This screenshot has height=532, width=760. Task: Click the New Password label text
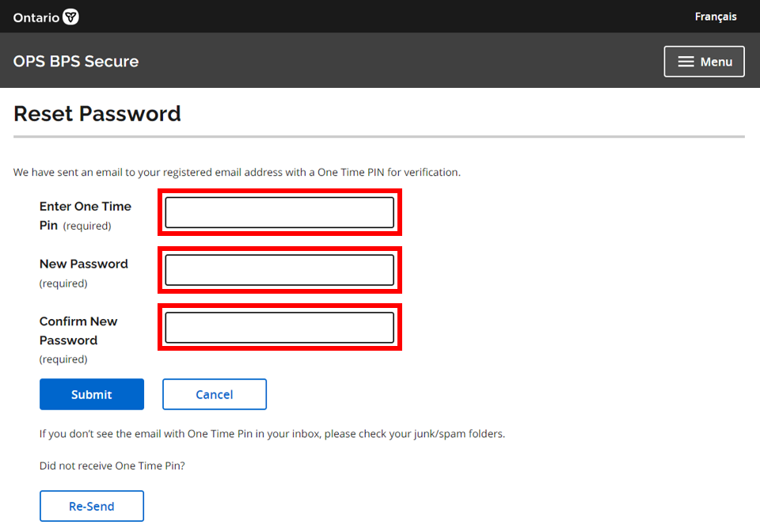tap(84, 264)
